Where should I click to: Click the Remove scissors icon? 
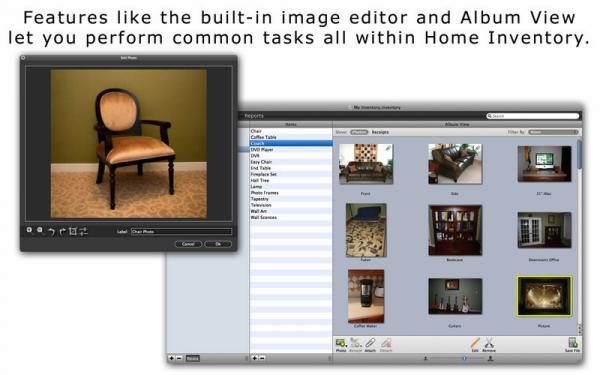click(x=489, y=344)
